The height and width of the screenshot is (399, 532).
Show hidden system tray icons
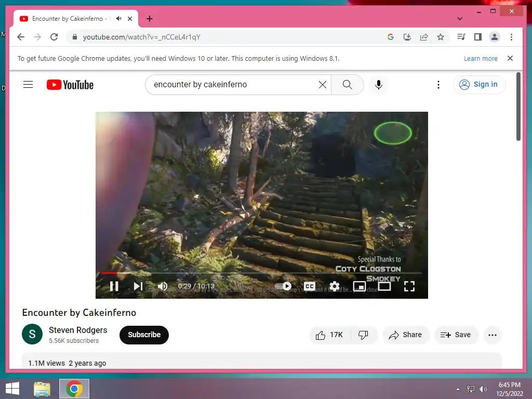[458, 389]
